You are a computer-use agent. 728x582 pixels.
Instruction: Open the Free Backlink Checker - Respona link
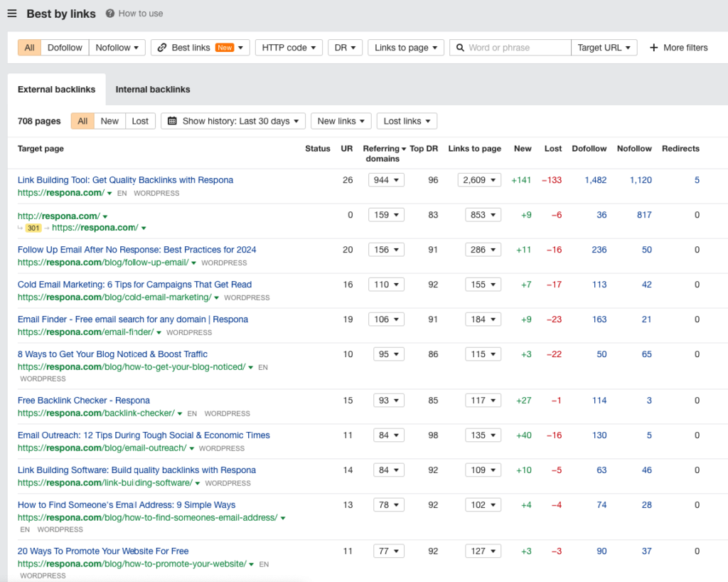tap(84, 401)
